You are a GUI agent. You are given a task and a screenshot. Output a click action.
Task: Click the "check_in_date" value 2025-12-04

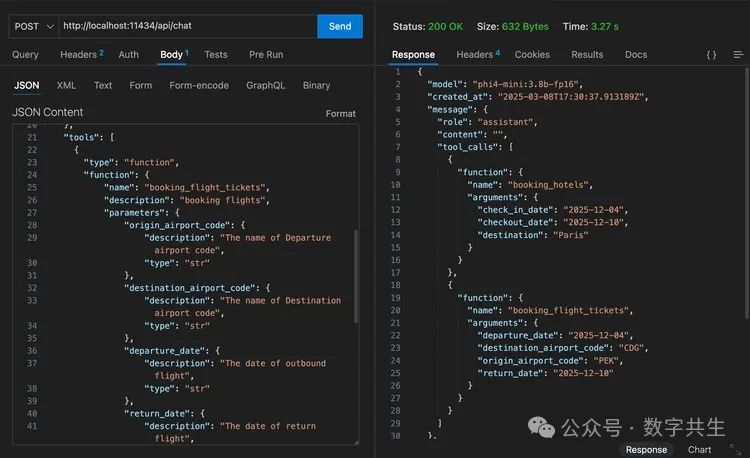(x=593, y=210)
